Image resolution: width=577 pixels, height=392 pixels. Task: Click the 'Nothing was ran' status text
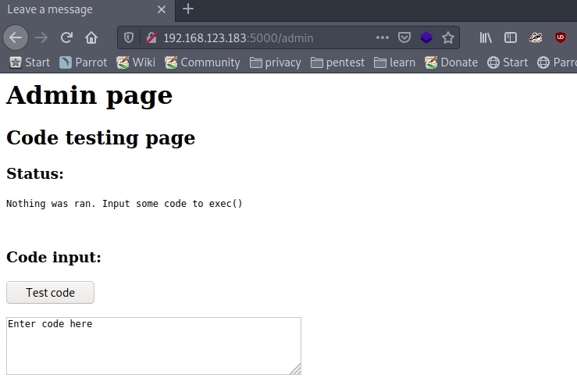click(x=124, y=204)
